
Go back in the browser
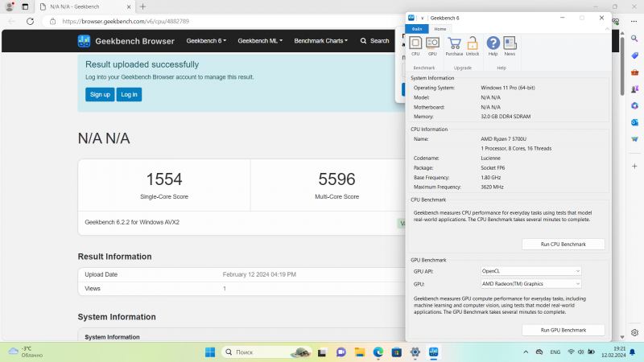11,22
